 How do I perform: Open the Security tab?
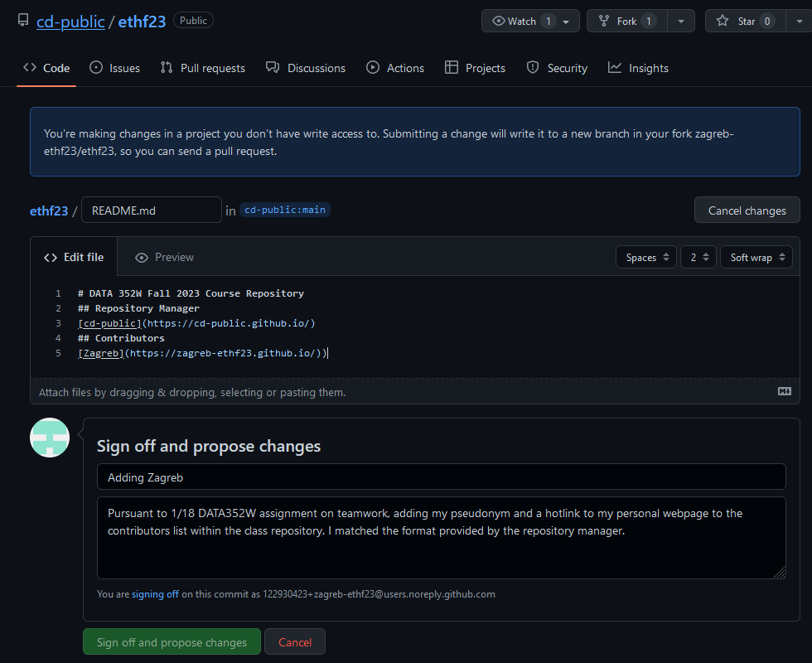point(557,68)
